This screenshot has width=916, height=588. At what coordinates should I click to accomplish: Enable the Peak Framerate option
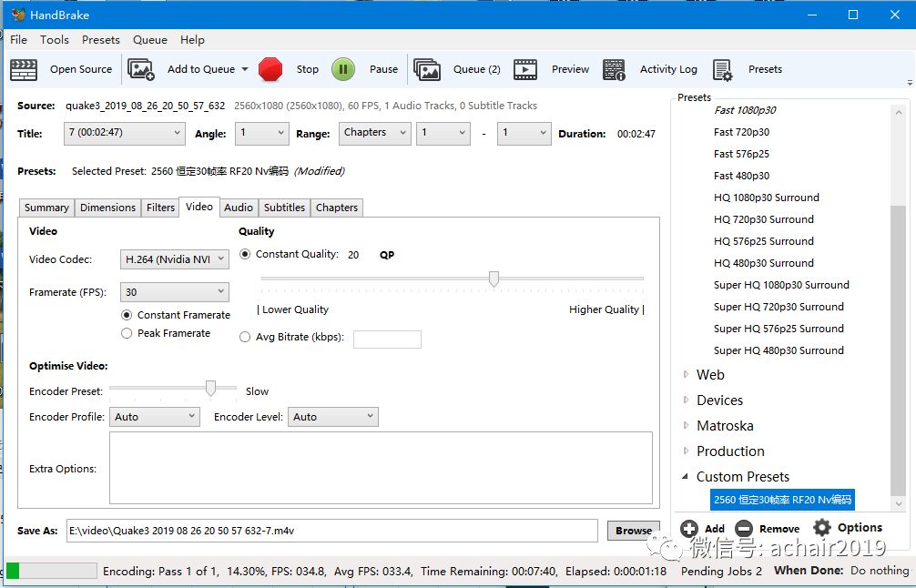(127, 333)
